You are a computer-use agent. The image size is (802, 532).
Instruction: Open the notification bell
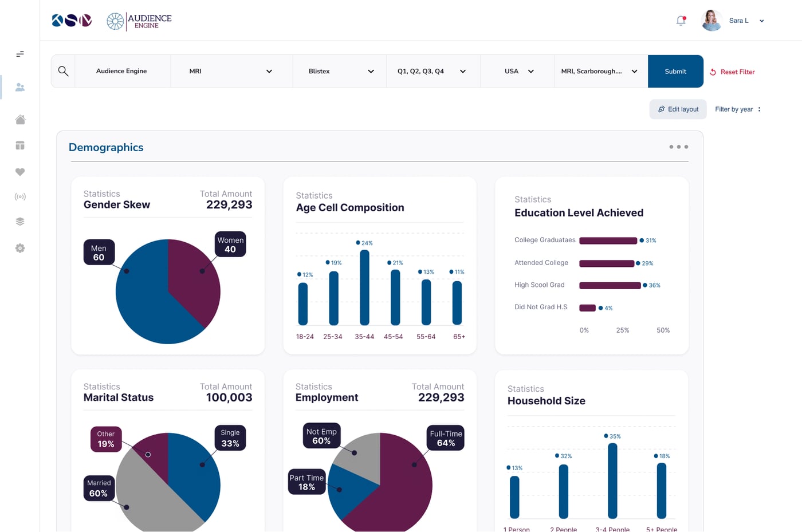[x=681, y=21]
